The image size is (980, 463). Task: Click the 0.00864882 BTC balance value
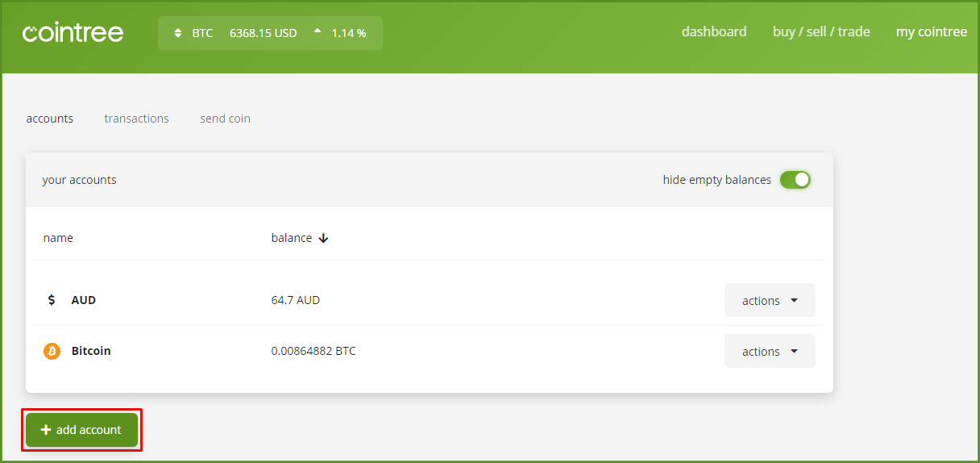click(x=314, y=351)
